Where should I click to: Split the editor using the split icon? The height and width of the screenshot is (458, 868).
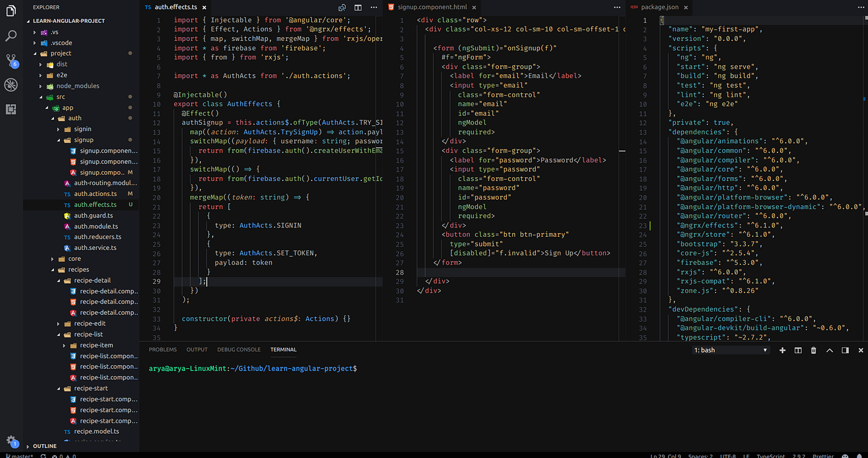point(358,7)
